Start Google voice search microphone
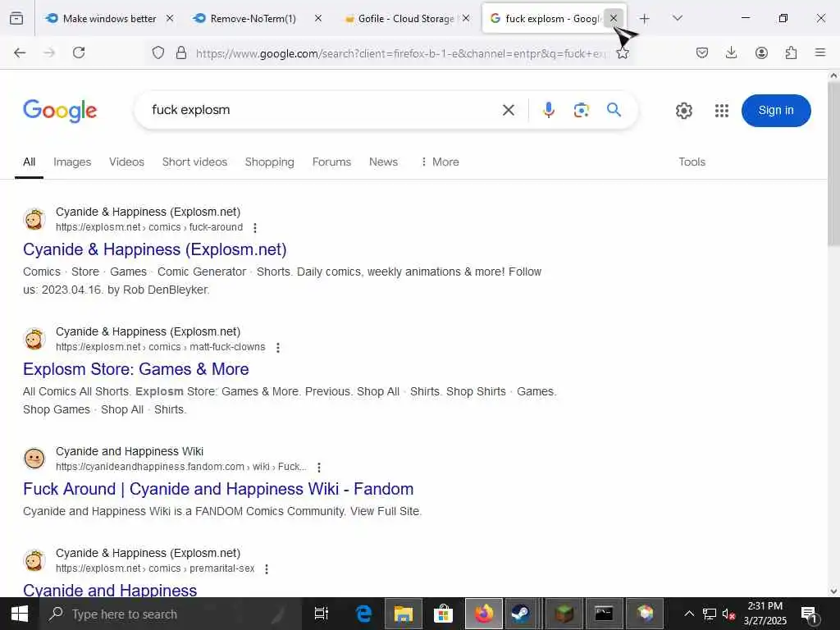840x630 pixels. pos(549,111)
